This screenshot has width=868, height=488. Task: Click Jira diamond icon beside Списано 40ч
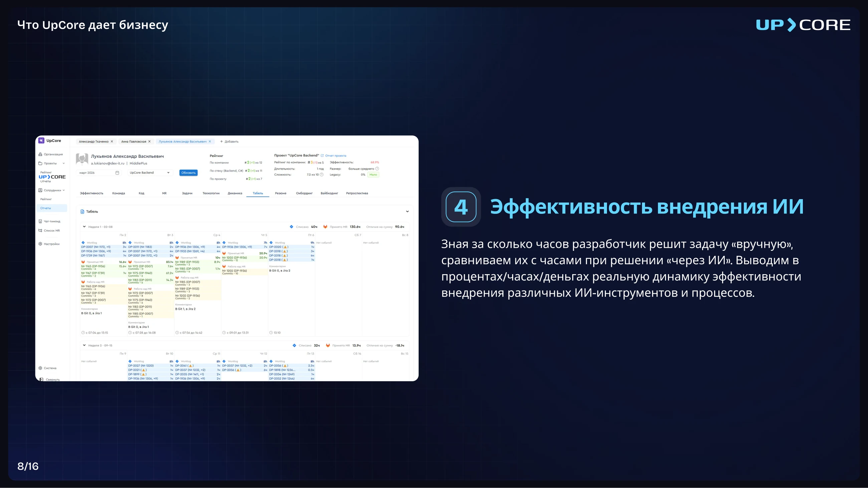point(291,227)
